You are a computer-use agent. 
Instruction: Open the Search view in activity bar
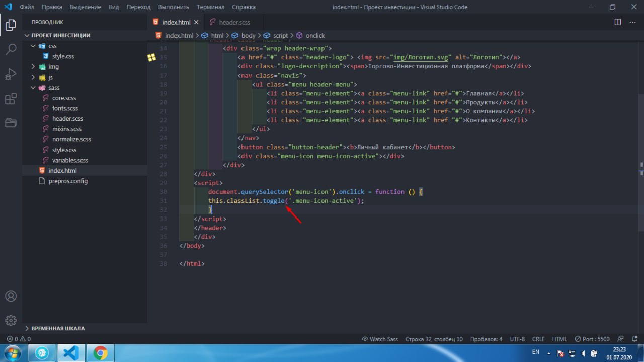pos(11,49)
